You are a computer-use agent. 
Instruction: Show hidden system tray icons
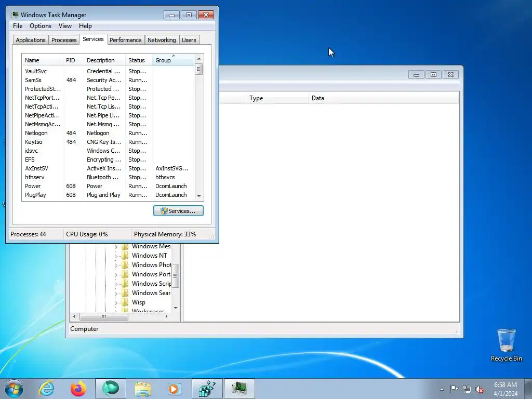[x=442, y=389]
